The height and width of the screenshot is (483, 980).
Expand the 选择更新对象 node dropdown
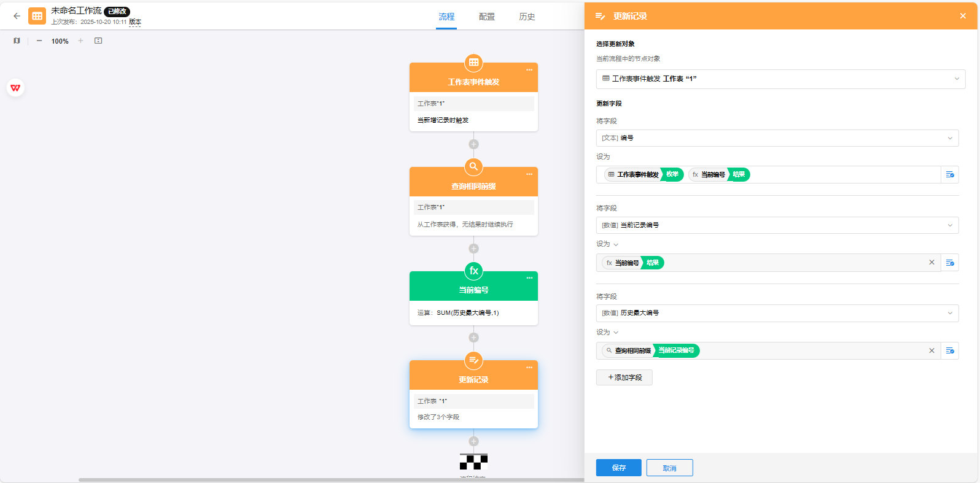pyautogui.click(x=780, y=79)
